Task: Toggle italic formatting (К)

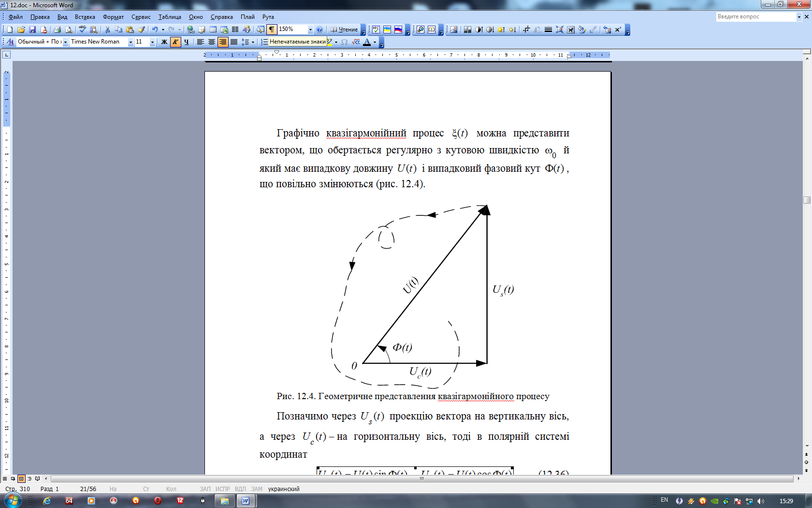Action: [x=175, y=42]
